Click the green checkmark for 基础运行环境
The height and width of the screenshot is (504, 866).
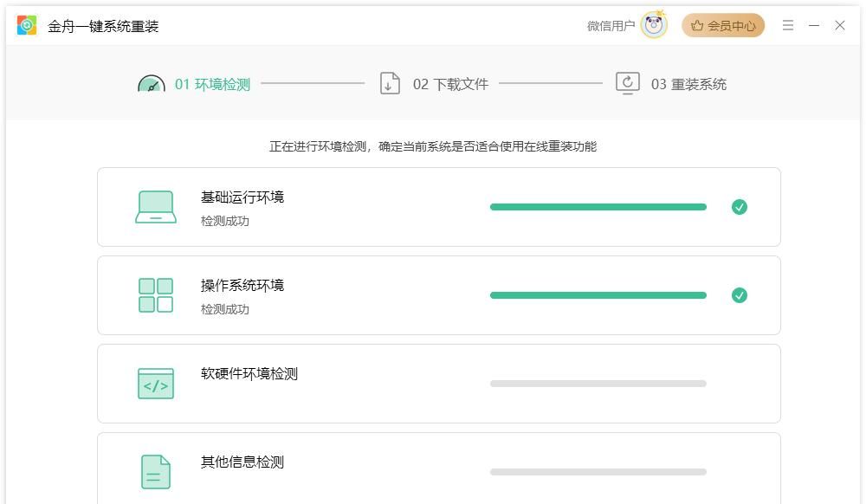(740, 206)
